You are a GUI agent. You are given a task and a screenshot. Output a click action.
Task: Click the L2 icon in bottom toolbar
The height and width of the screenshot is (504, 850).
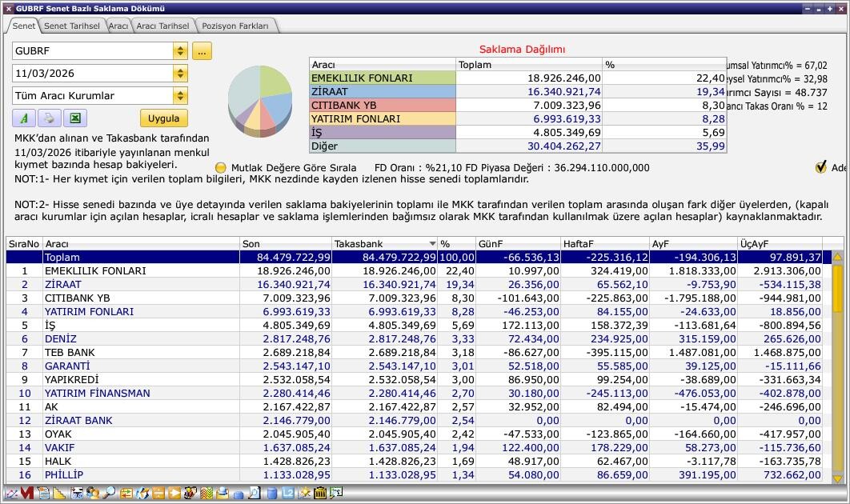point(288,494)
